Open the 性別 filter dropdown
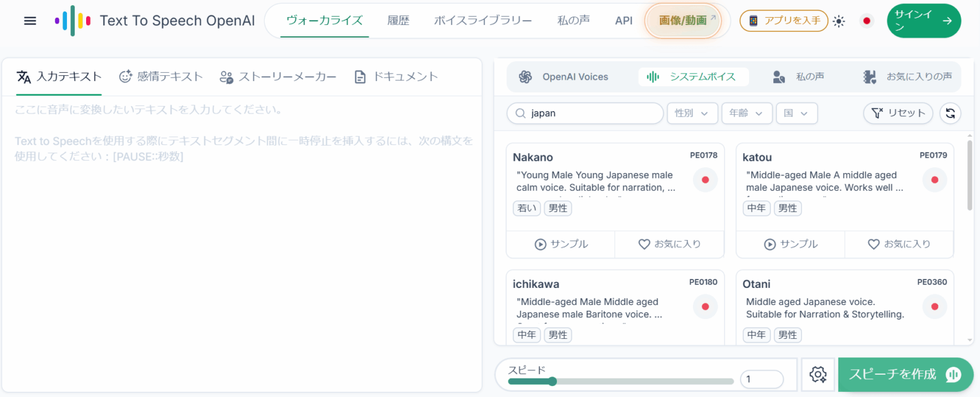The image size is (980, 397). 692,113
